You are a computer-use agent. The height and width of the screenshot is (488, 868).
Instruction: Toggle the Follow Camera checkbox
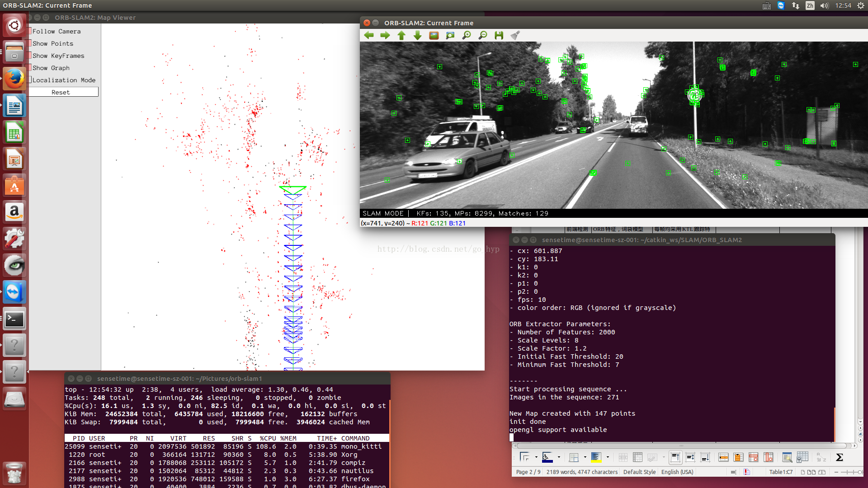click(30, 31)
